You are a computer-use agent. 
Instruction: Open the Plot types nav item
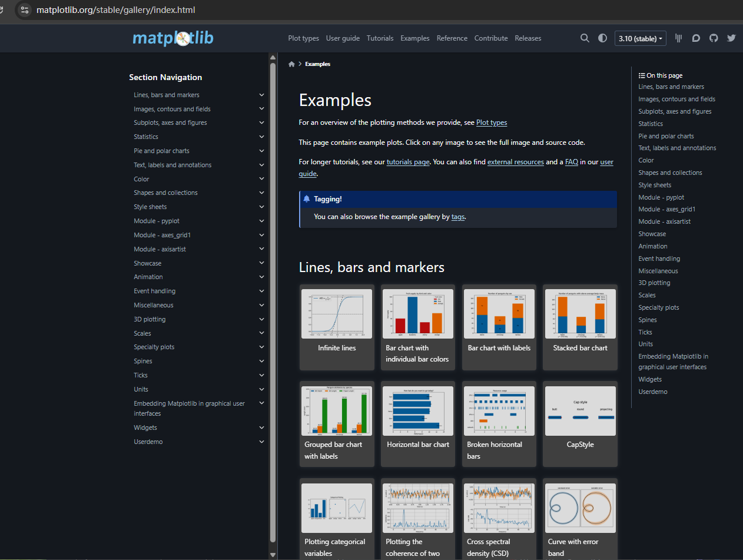click(x=304, y=38)
